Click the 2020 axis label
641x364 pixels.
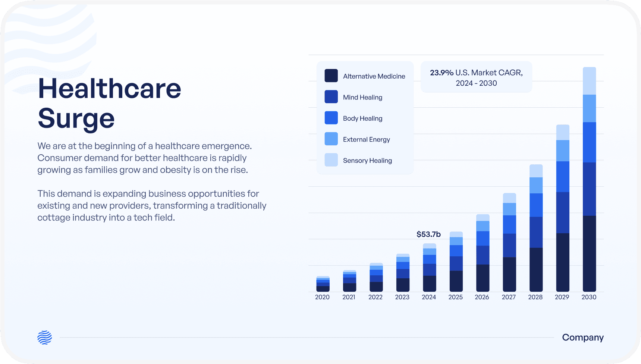(322, 297)
